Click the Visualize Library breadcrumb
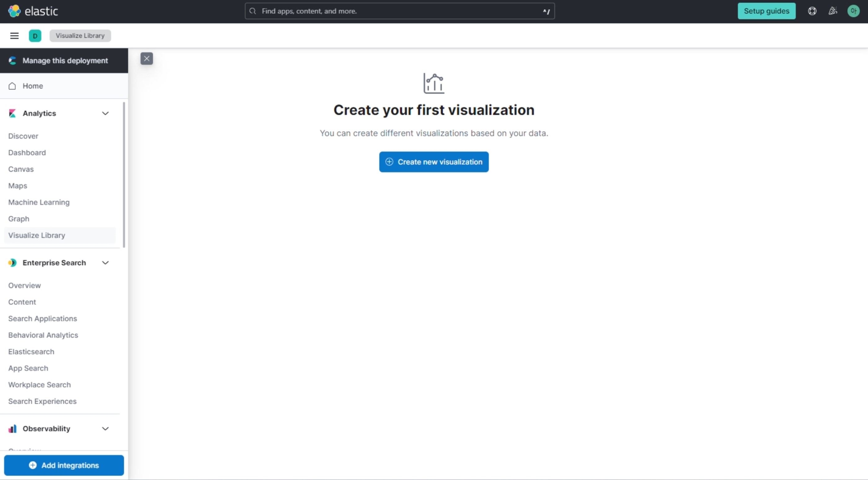The image size is (868, 480). tap(80, 36)
